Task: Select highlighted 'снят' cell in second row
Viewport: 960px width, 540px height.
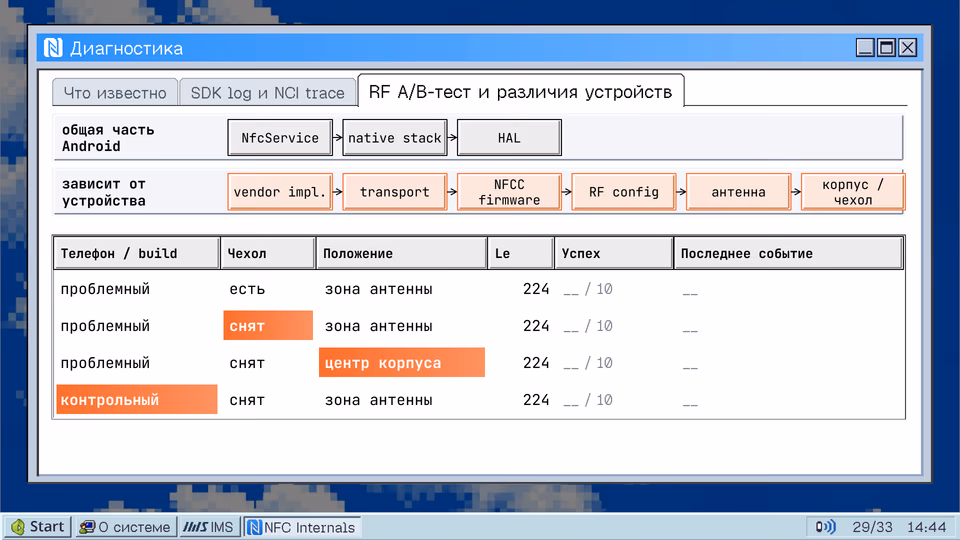Action: (268, 326)
